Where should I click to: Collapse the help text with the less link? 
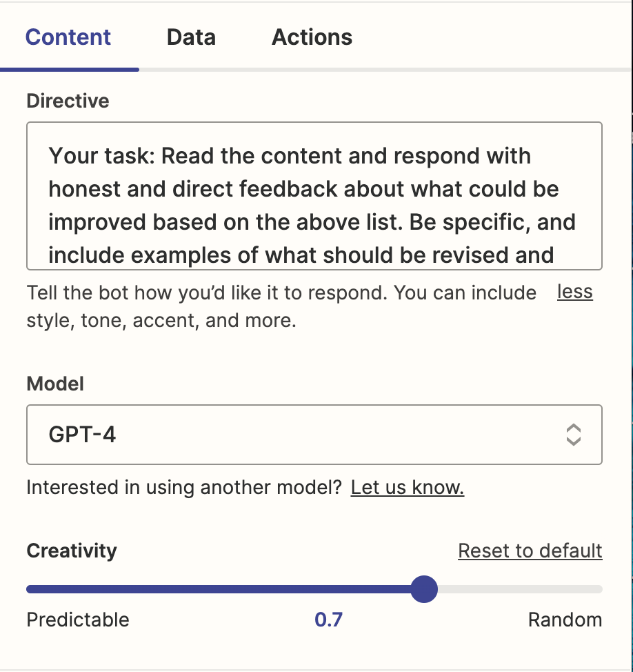(574, 293)
